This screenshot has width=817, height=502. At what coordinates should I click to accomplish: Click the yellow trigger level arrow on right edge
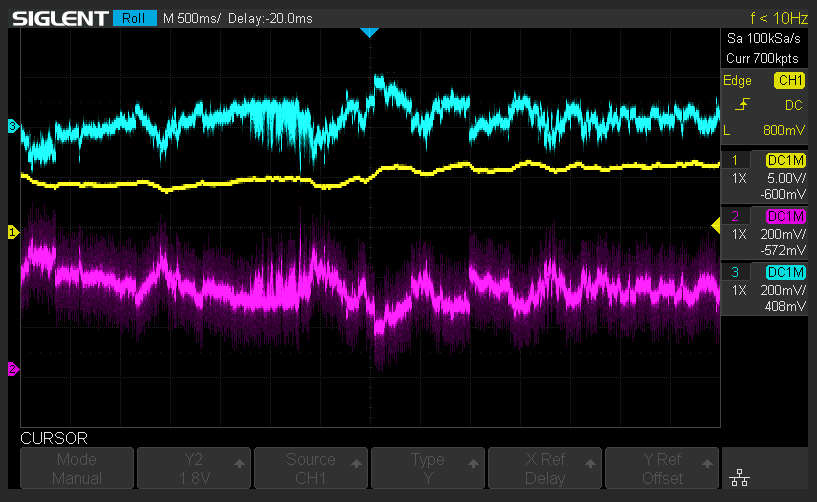pyautogui.click(x=716, y=225)
